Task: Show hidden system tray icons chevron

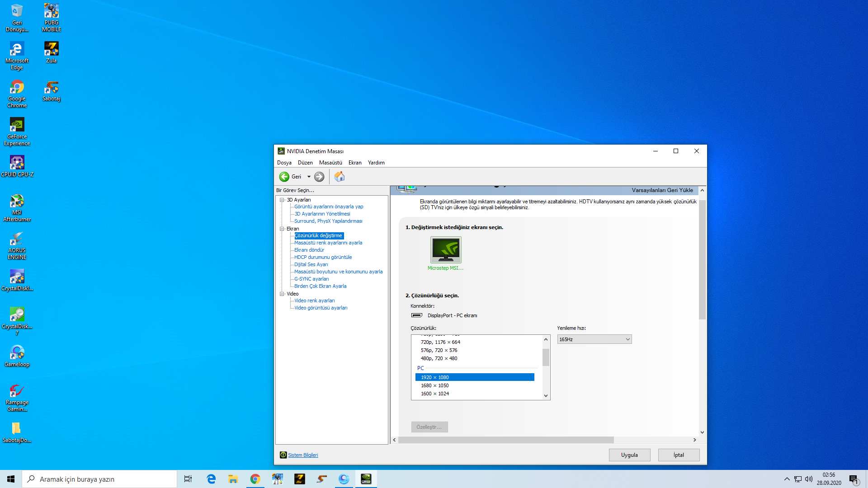Action: [x=787, y=479]
